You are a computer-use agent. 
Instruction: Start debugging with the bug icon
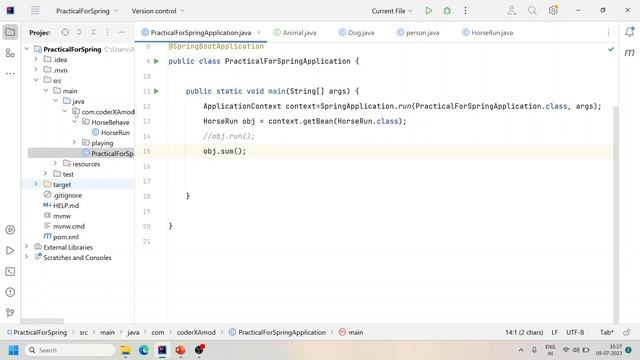coord(447,11)
